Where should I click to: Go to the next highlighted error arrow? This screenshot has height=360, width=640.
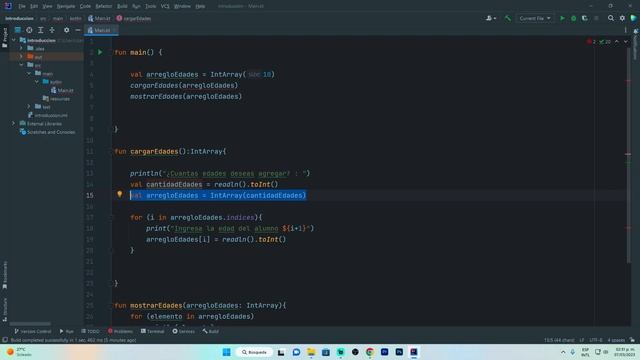click(626, 42)
